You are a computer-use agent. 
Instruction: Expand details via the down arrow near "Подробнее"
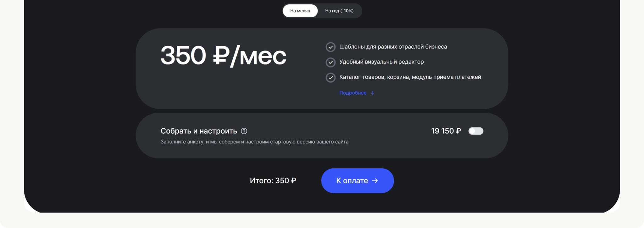click(373, 93)
